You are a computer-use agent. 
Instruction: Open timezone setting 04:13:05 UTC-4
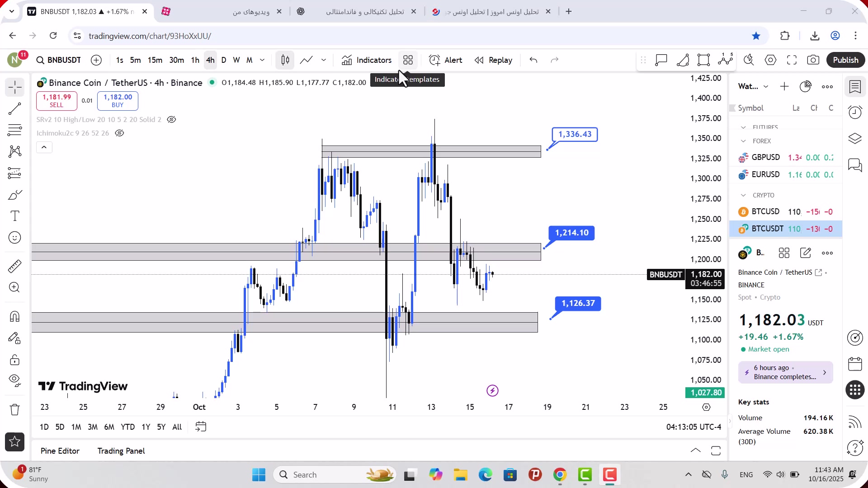[x=693, y=427]
